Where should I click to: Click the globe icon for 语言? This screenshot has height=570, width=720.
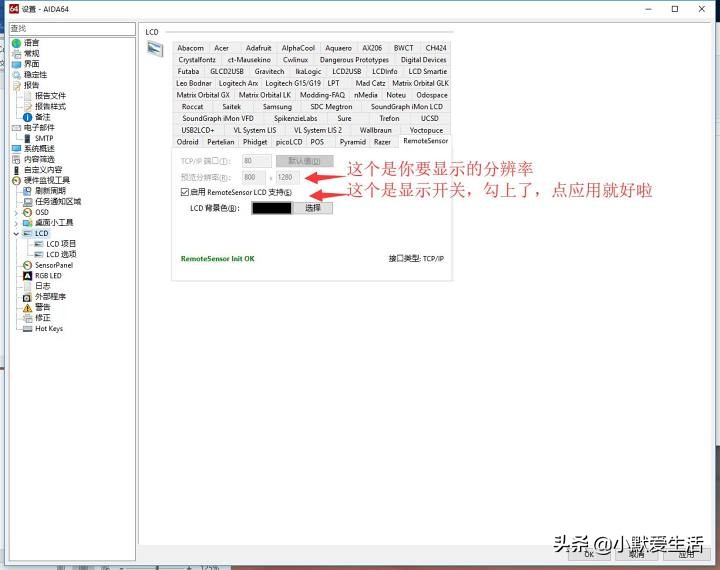17,43
